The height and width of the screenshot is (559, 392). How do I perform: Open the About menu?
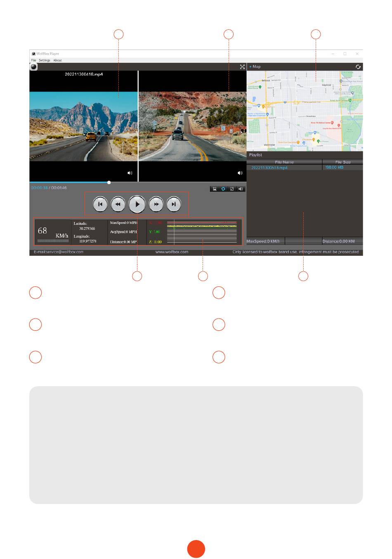click(57, 60)
